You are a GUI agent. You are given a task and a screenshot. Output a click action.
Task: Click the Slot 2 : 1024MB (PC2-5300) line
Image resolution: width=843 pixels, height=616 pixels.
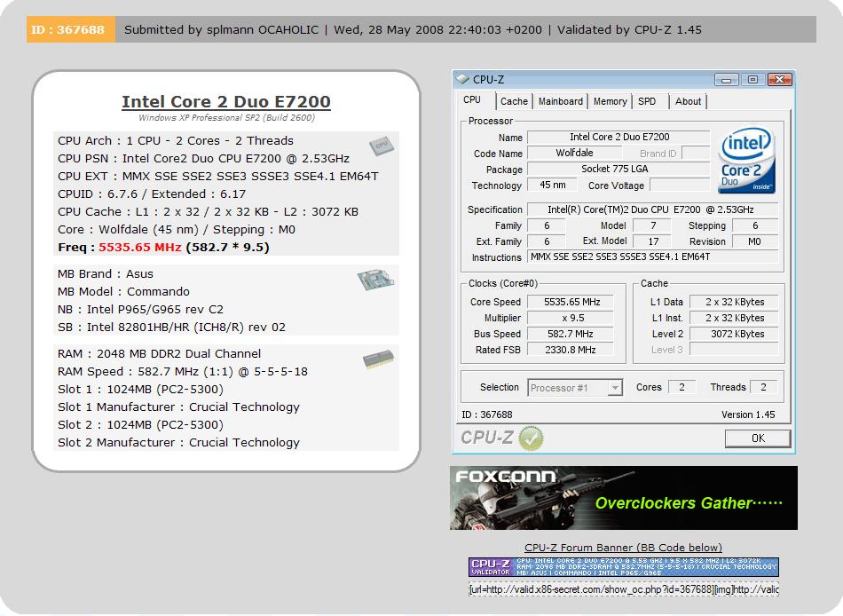click(140, 425)
